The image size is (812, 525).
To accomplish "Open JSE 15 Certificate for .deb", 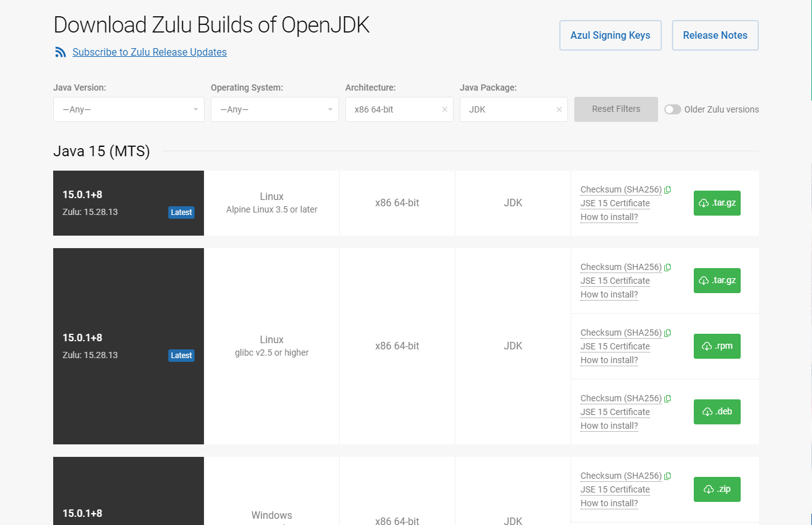I will (615, 412).
